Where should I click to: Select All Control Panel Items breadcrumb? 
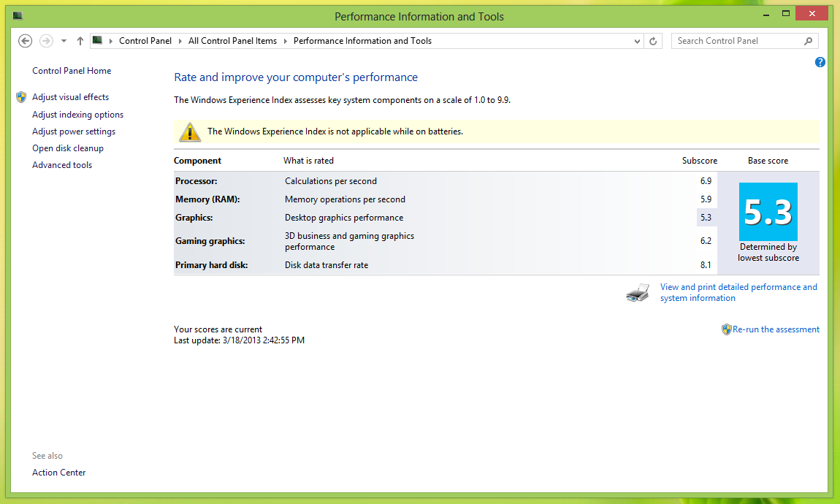point(232,41)
